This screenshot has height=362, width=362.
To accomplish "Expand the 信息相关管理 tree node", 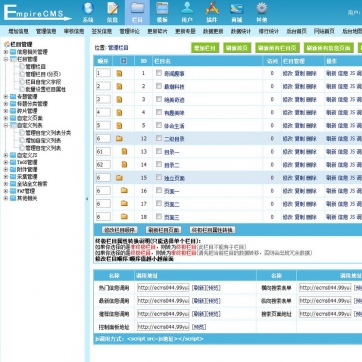I will click(6, 52).
